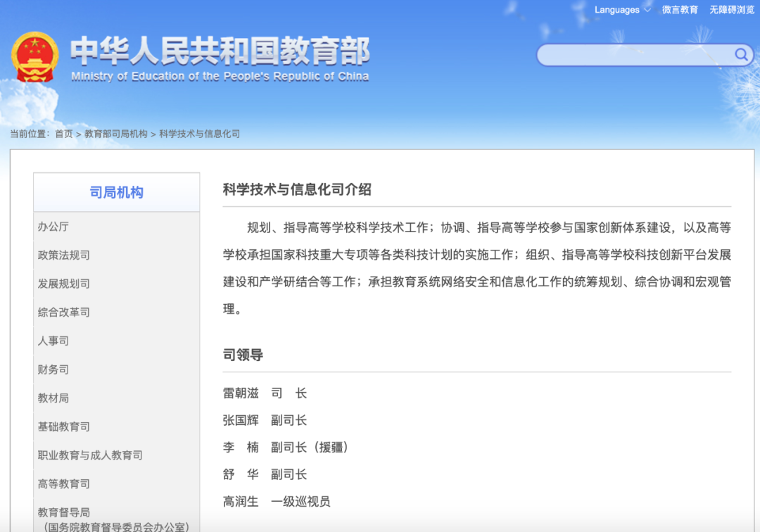The height and width of the screenshot is (532, 760).
Task: Open 职业教育与成人教育司 in the sidebar
Action: [90, 455]
